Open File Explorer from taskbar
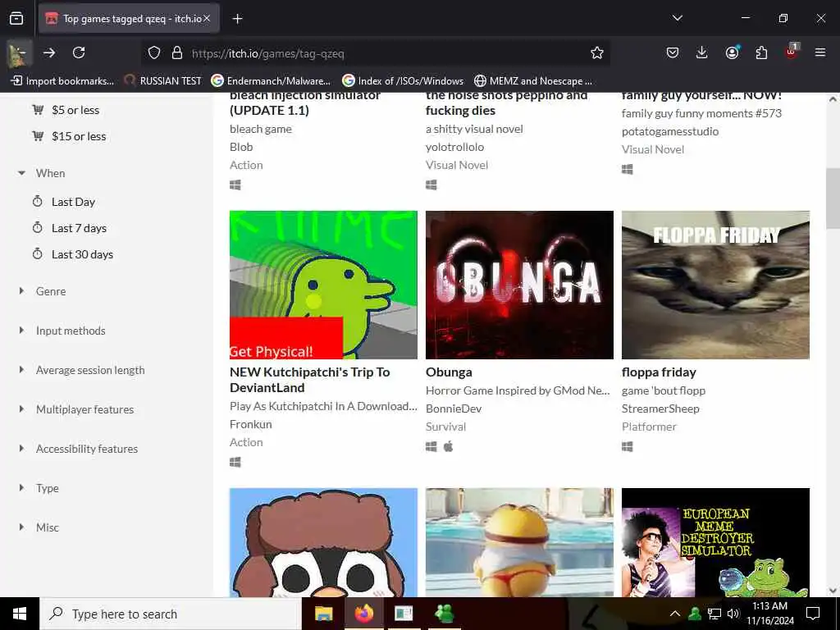This screenshot has height=630, width=840. [x=323, y=614]
